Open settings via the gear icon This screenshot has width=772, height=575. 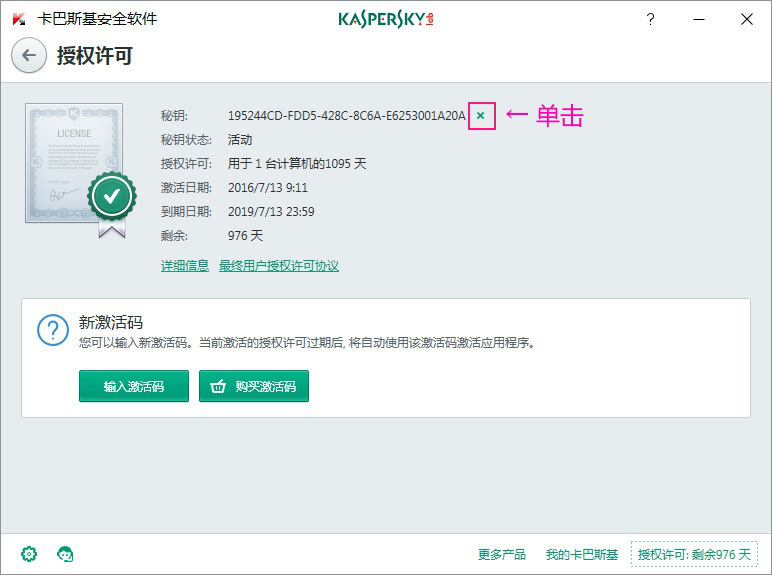29,554
